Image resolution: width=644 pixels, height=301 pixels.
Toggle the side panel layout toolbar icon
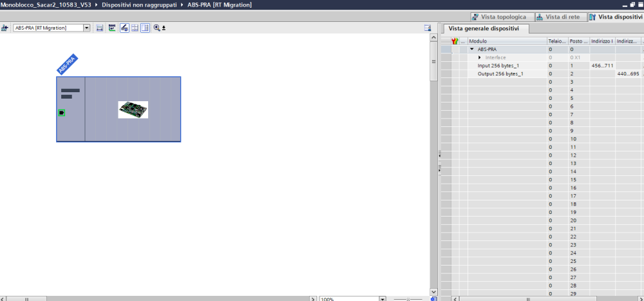pos(145,28)
